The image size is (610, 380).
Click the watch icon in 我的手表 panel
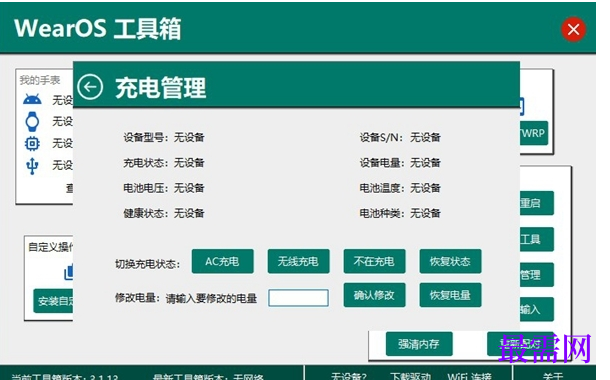pyautogui.click(x=32, y=122)
